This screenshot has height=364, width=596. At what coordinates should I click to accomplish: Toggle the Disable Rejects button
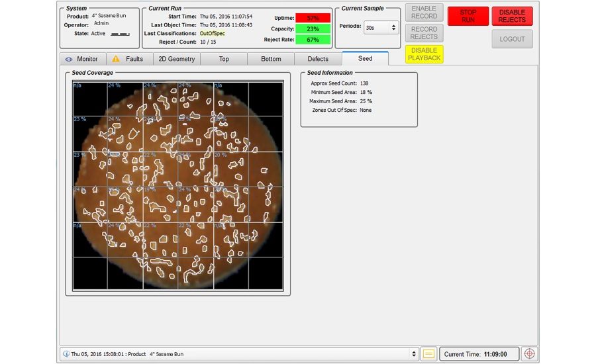click(x=512, y=16)
